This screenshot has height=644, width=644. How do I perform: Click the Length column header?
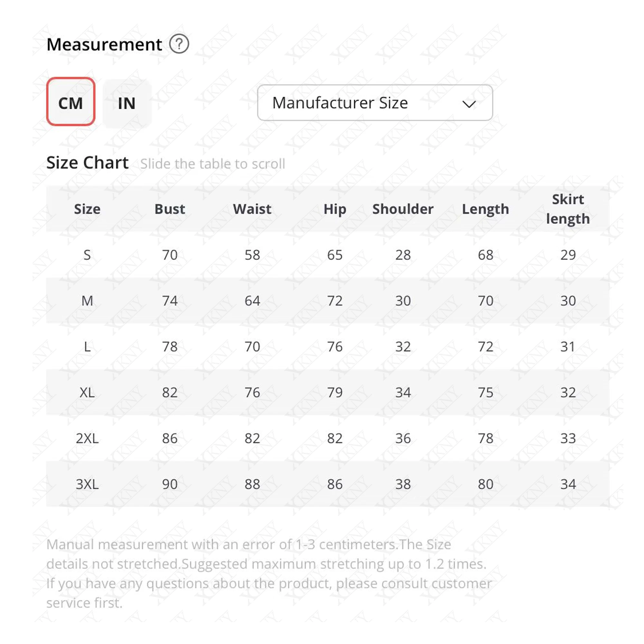tap(485, 209)
